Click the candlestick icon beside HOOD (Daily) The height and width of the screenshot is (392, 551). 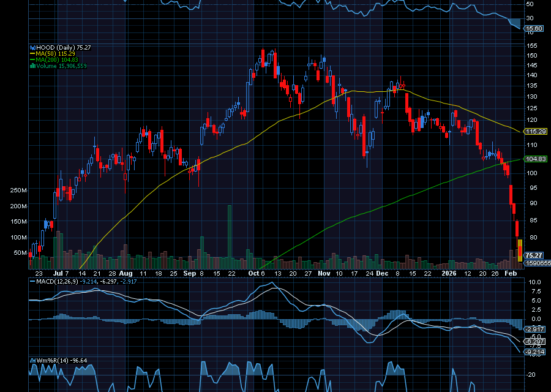click(31, 47)
